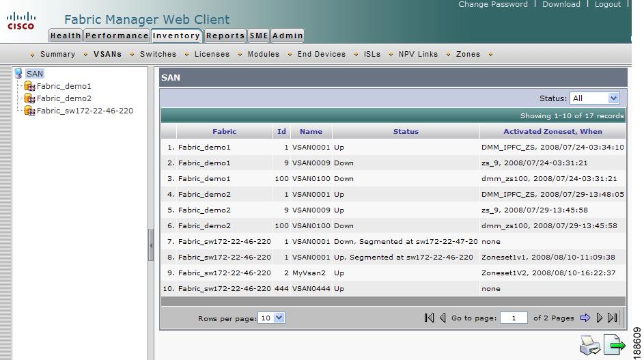Click the Change Password link
This screenshot has width=644, height=360.
tap(493, 4)
